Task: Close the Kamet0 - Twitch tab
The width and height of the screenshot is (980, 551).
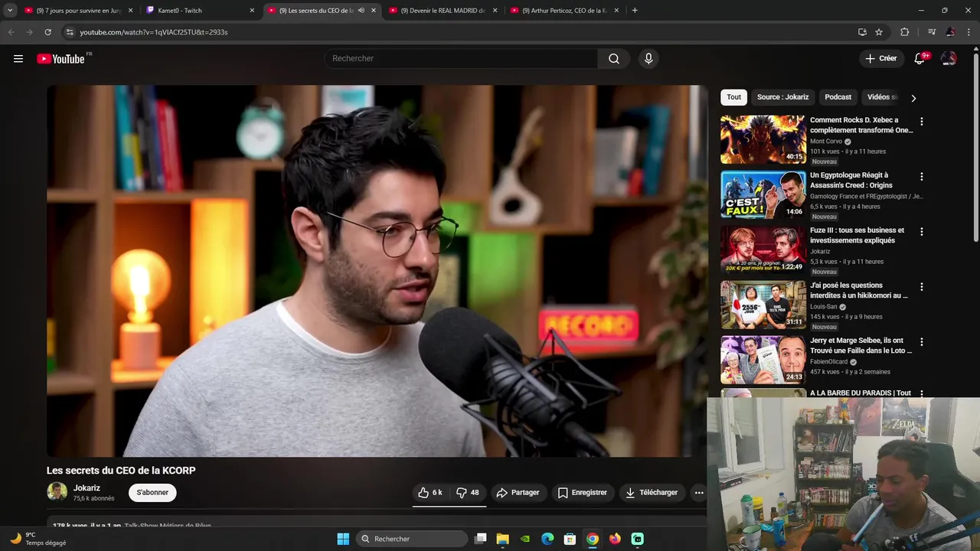Action: 252,11
